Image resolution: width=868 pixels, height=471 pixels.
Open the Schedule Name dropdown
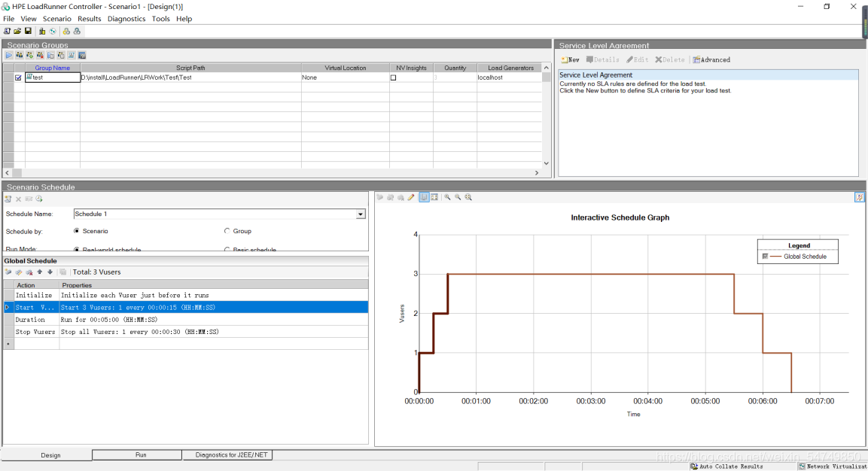coord(361,214)
